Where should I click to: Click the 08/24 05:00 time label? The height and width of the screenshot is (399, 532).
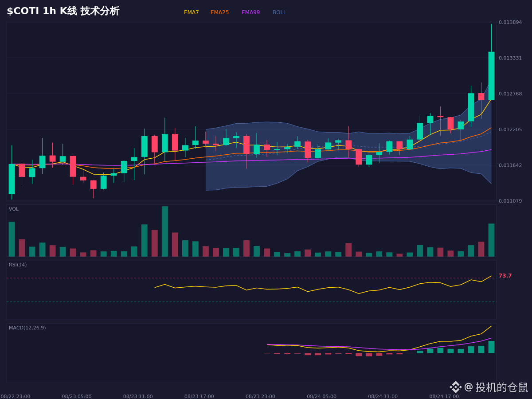click(321, 396)
